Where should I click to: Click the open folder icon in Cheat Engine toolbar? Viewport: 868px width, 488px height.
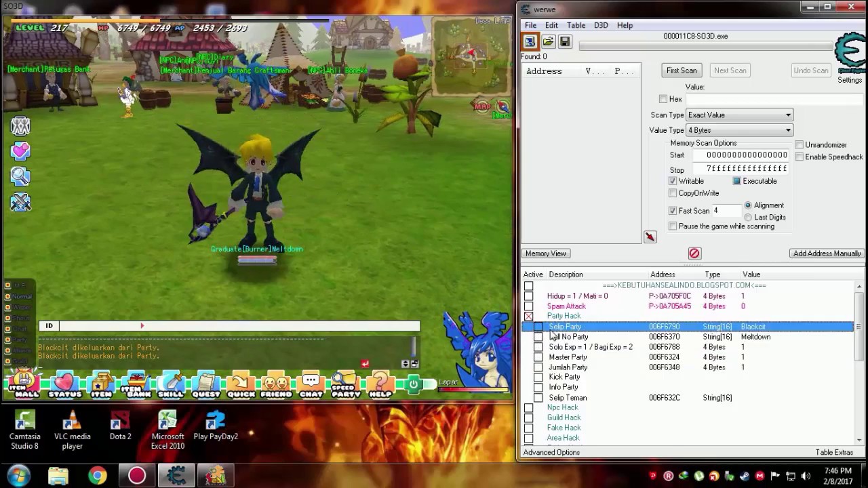548,42
